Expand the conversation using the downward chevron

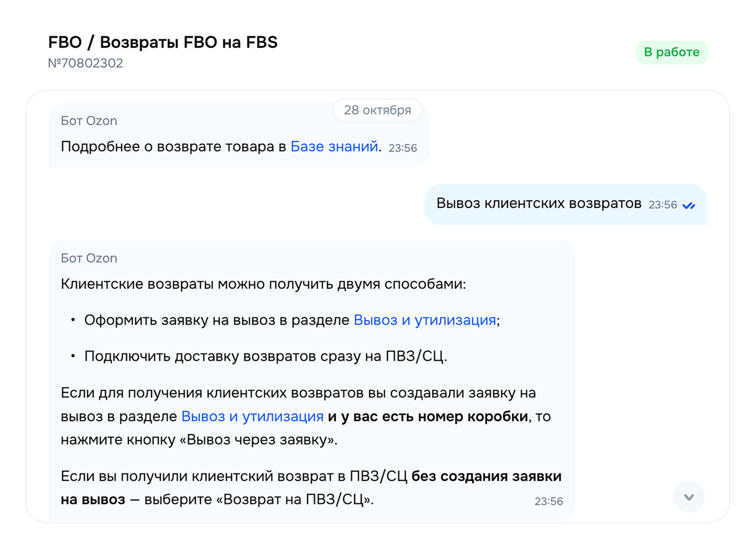pos(689,497)
